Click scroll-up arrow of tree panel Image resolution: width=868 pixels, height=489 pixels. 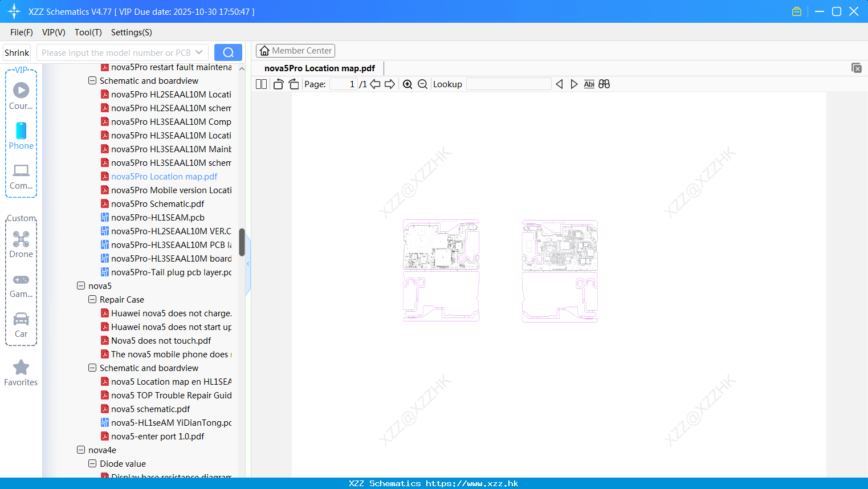coord(242,68)
